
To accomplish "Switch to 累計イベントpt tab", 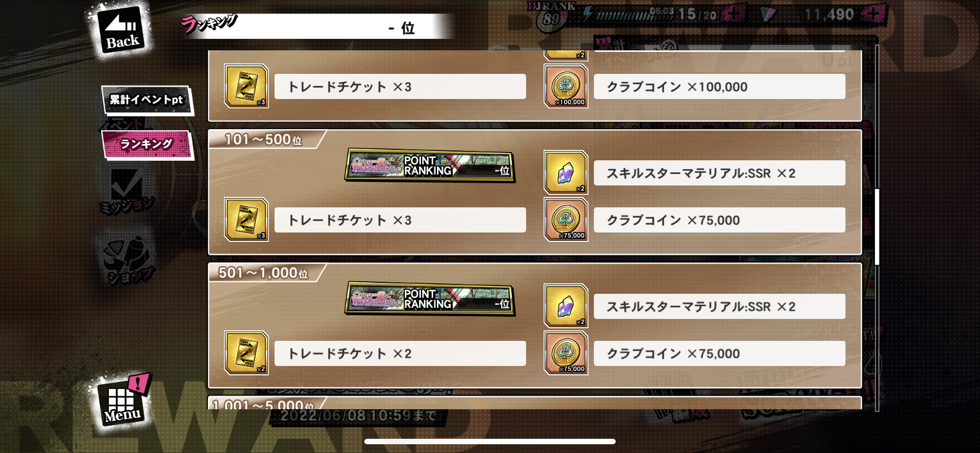I will click(147, 100).
